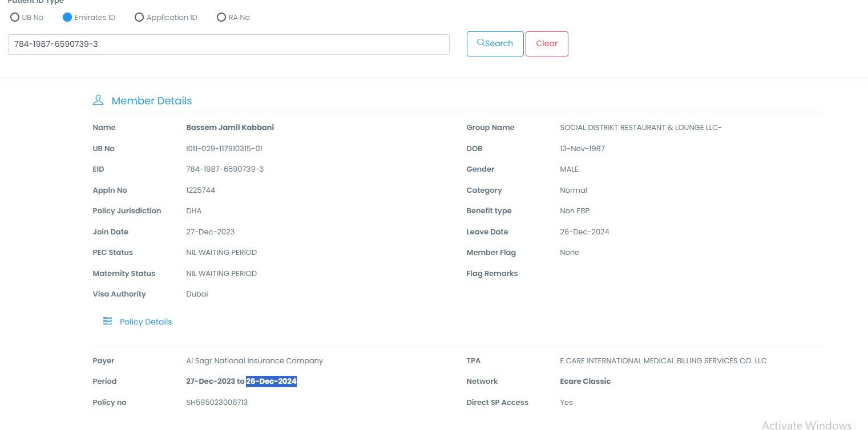Viewport: 868px width, 430px height.
Task: Click the highlighted 26-Dec-2024 period date
Action: [271, 381]
